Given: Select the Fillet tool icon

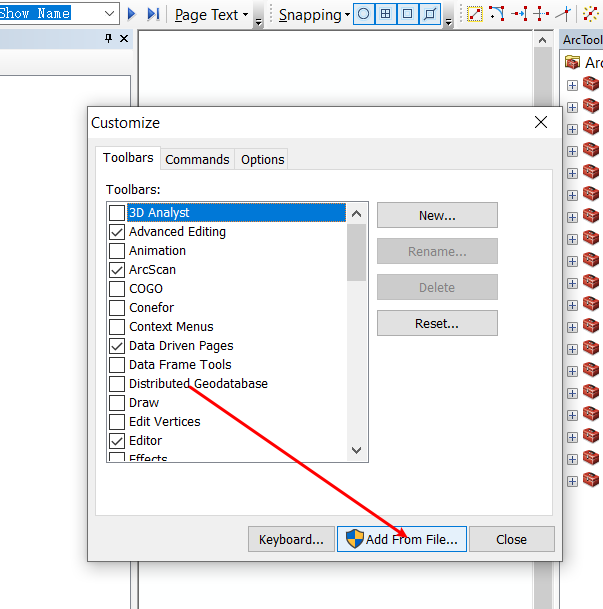Looking at the screenshot, I should [x=497, y=14].
